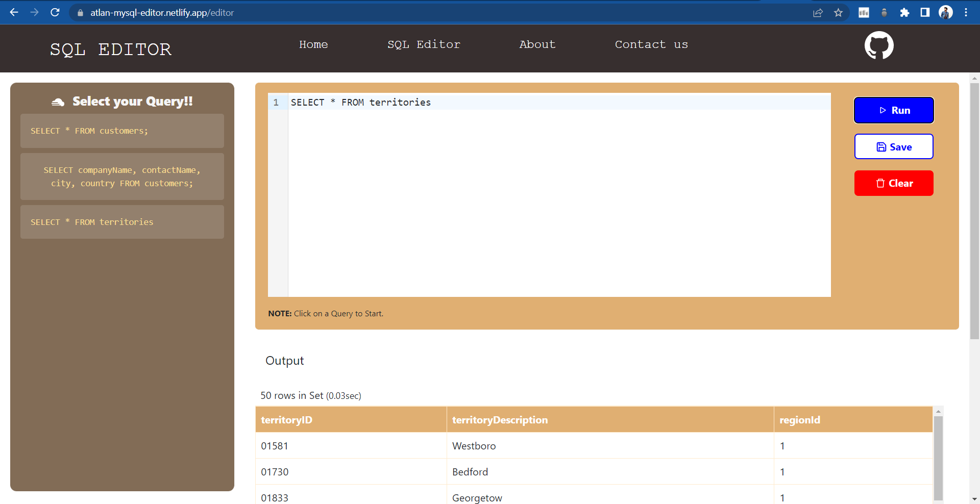Bookmark the page with the star icon
Image resolution: width=980 pixels, height=504 pixels.
click(x=838, y=12)
